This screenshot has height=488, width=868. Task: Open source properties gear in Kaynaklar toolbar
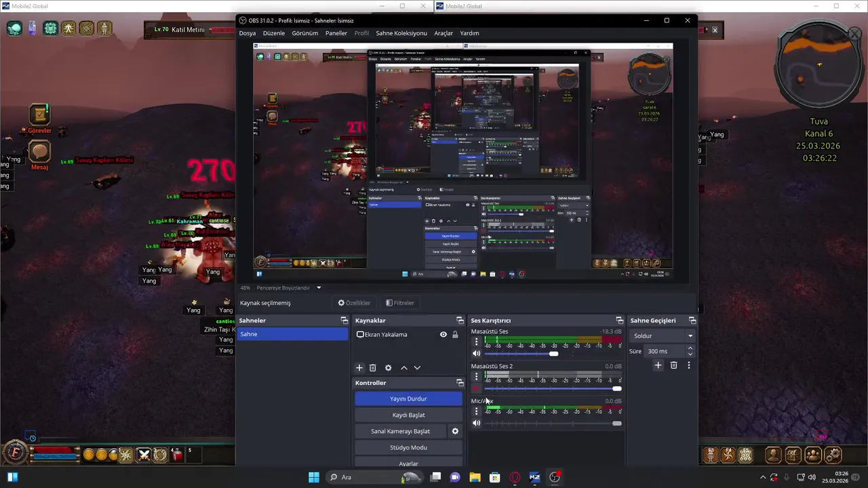pos(388,367)
